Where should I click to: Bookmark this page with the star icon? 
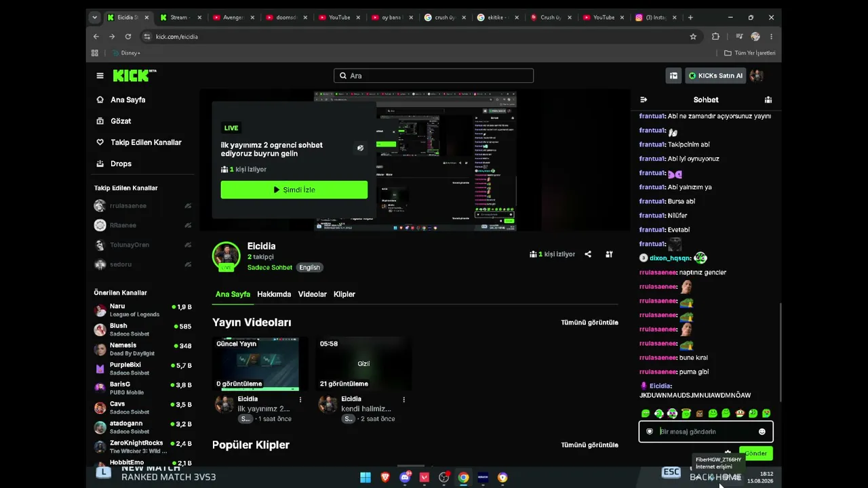click(693, 37)
